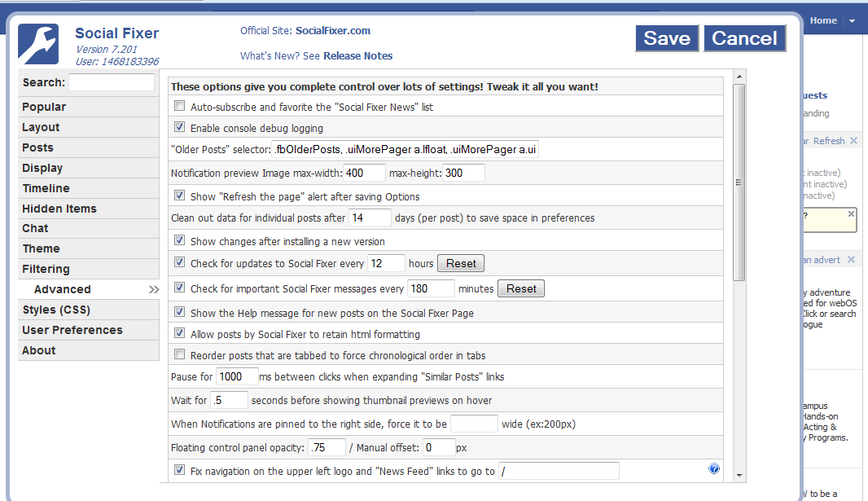Click the important messages minutes field
This screenshot has width=868, height=501.
pyautogui.click(x=432, y=288)
